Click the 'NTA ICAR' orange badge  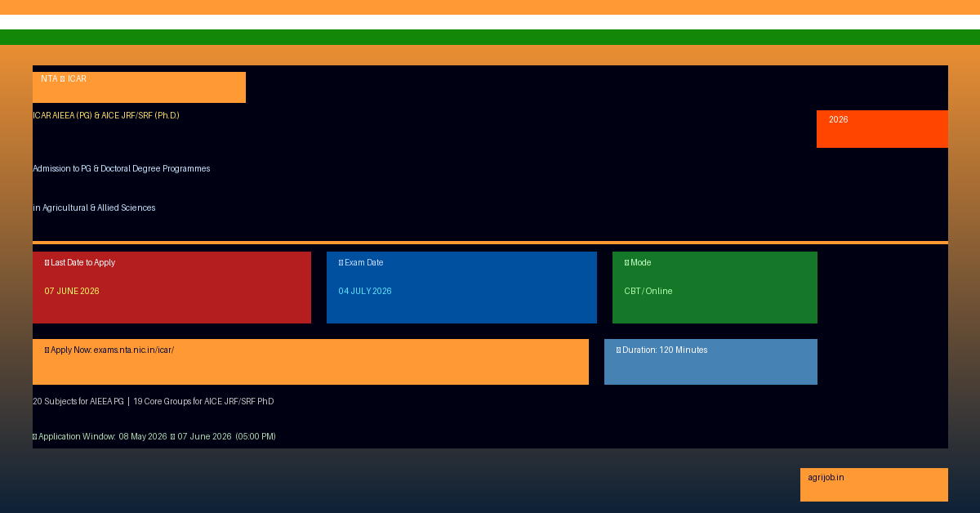pyautogui.click(x=139, y=87)
